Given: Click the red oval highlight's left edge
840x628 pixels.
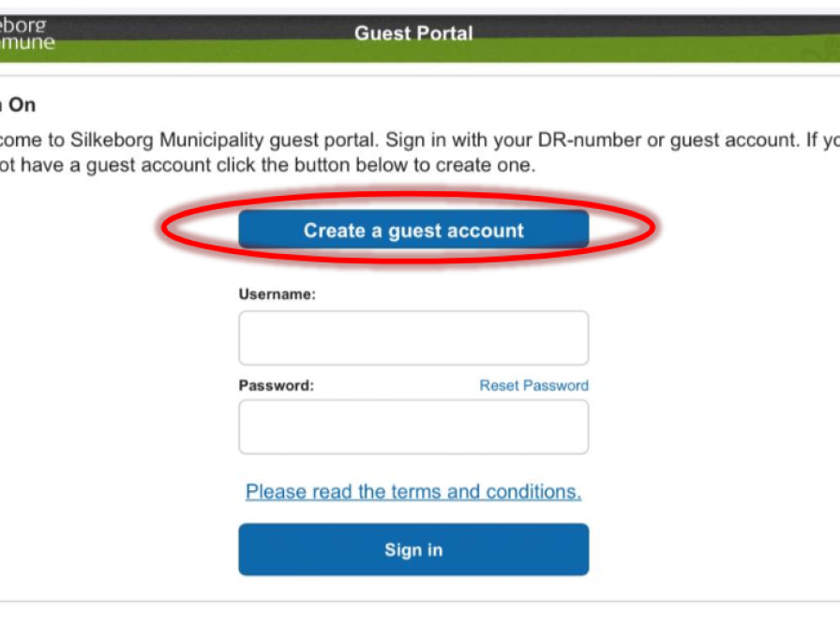Looking at the screenshot, I should click(164, 229).
